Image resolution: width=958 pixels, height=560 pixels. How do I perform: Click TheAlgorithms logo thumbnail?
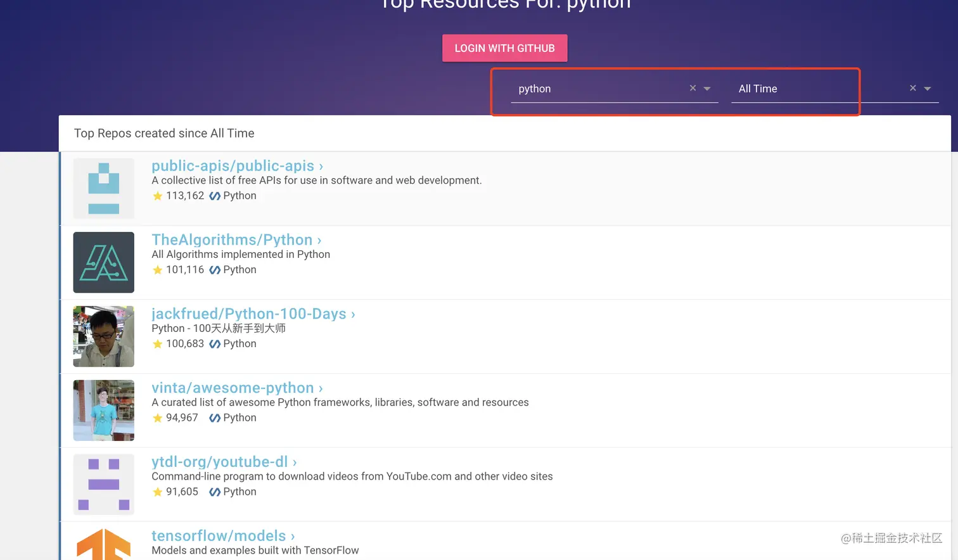tap(104, 262)
